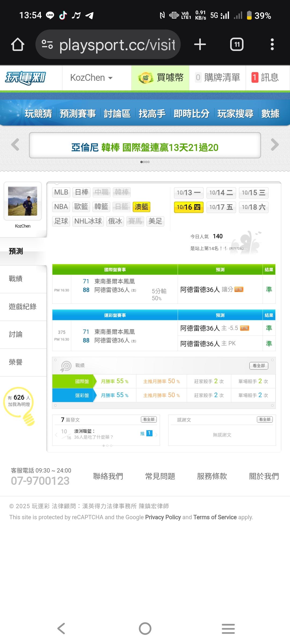Go to previous banner with left arrow

coord(15,145)
